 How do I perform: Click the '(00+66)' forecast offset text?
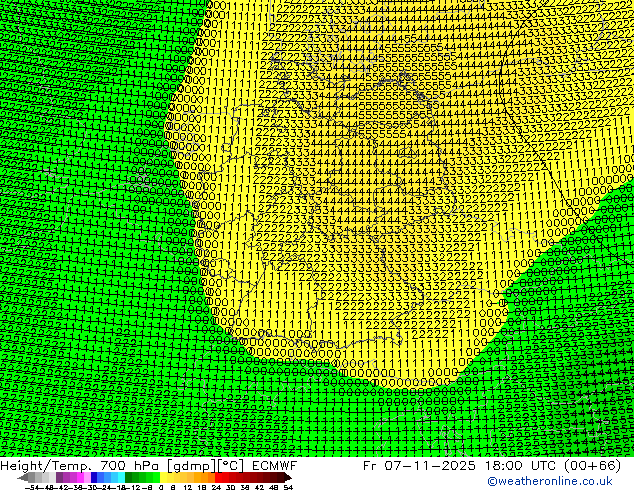592,466
